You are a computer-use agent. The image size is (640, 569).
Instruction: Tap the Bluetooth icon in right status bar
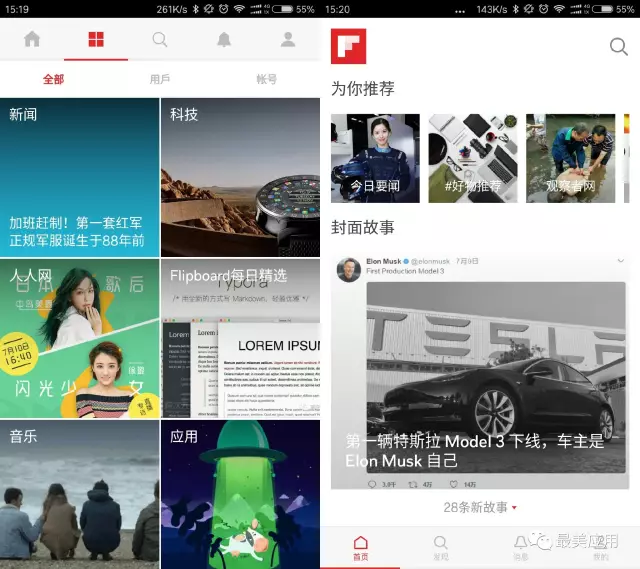click(516, 9)
